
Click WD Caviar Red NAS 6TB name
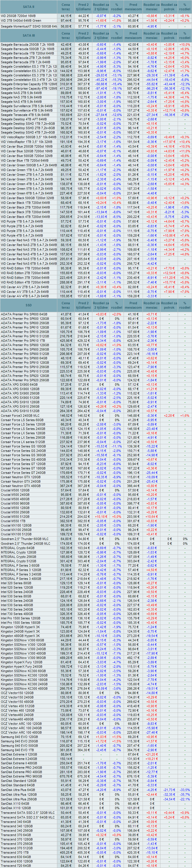click(x=29, y=264)
